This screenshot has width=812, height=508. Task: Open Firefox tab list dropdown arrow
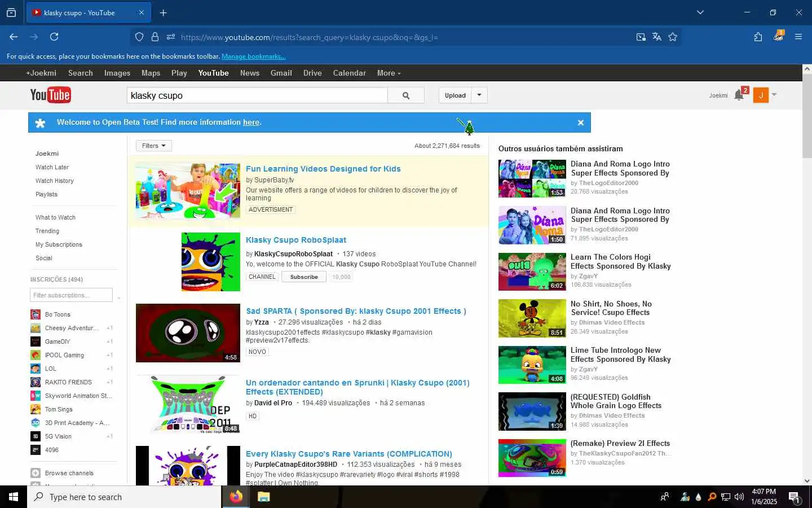[700, 12]
